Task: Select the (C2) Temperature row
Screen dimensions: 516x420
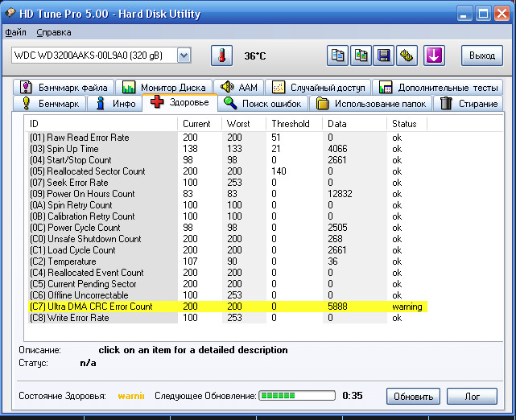Action: coord(228,261)
